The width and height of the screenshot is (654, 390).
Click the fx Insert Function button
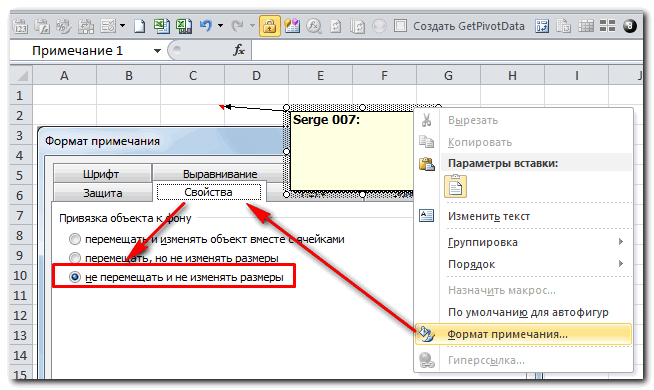click(x=239, y=51)
